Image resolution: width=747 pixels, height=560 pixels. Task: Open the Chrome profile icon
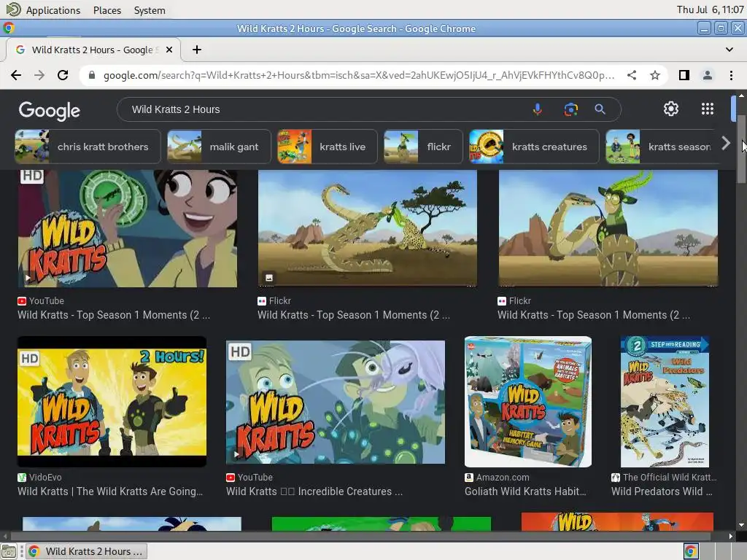tap(708, 75)
